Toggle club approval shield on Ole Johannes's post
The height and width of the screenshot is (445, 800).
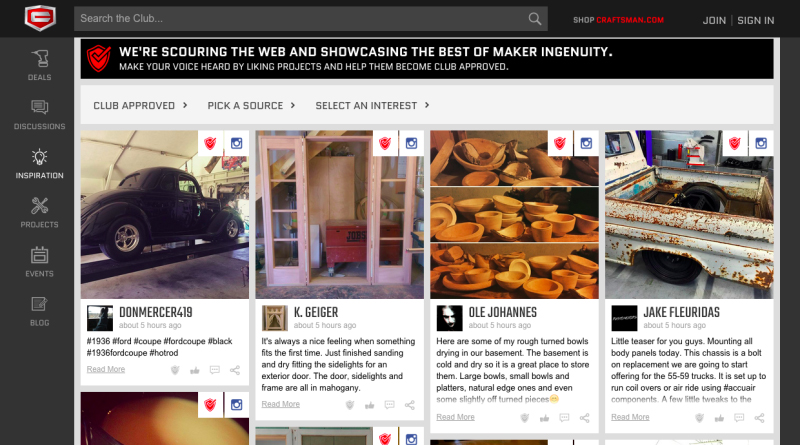click(x=524, y=418)
